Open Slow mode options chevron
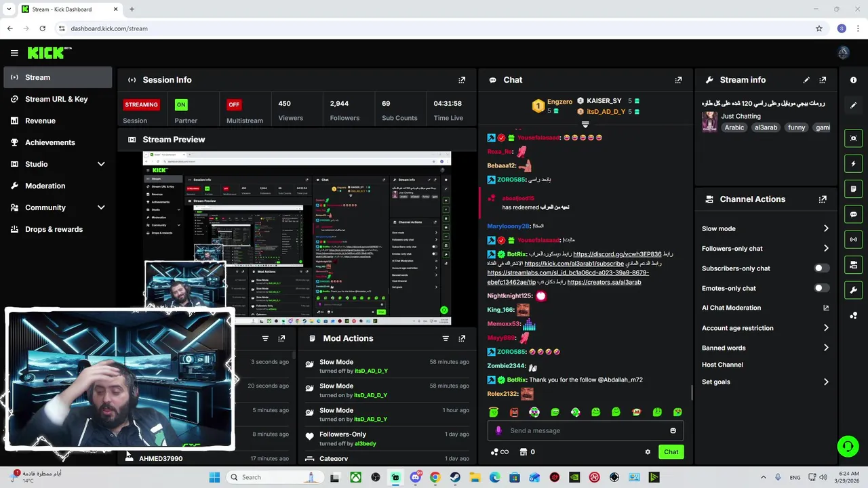The width and height of the screenshot is (868, 488). coord(826,228)
